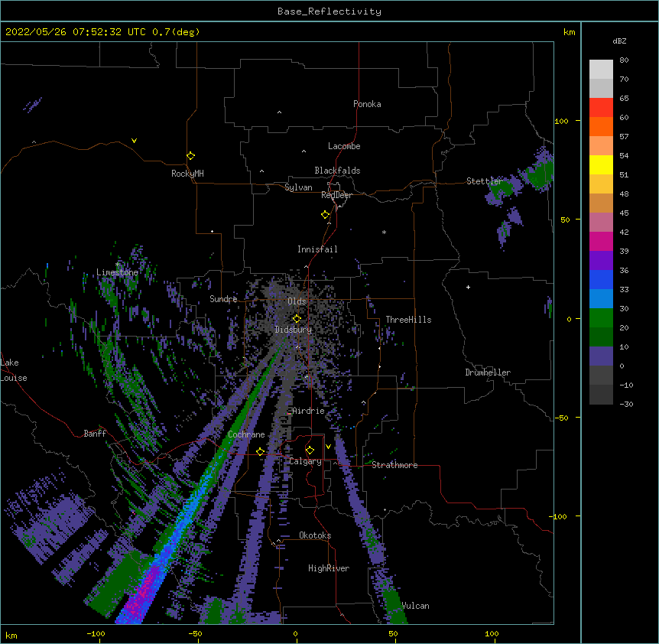Click the dBZ legend heading
This screenshot has width=659, height=644.
click(x=619, y=41)
